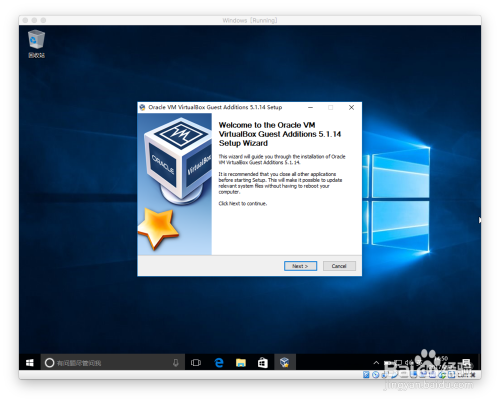The width and height of the screenshot is (500, 402).
Task: Click the Cortana search box
Action: coord(113,363)
